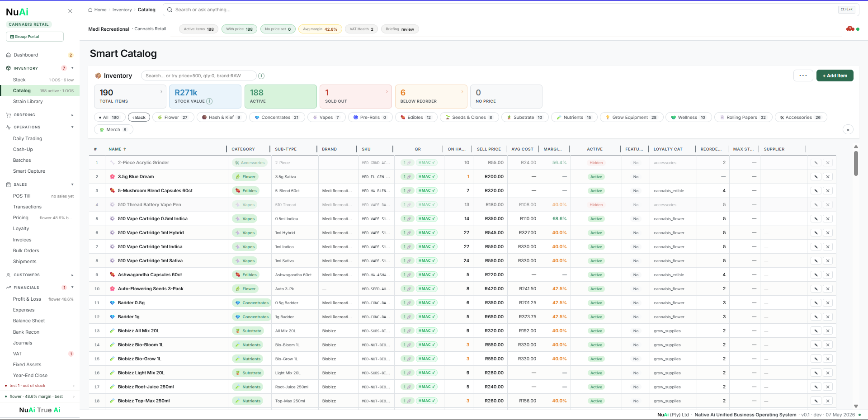Open Strain Library in the sidebar
Viewport: 868px width, 420px height.
[28, 102]
